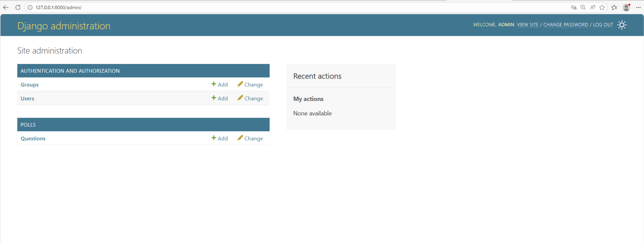The width and height of the screenshot is (644, 243).
Task: Change Users entries
Action: [250, 98]
